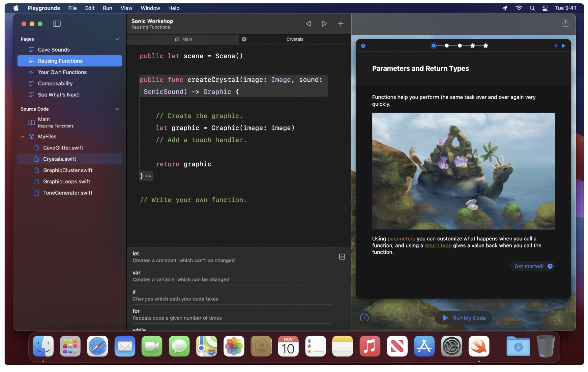
Task: Open the Cave Sounds page
Action: tap(70, 50)
